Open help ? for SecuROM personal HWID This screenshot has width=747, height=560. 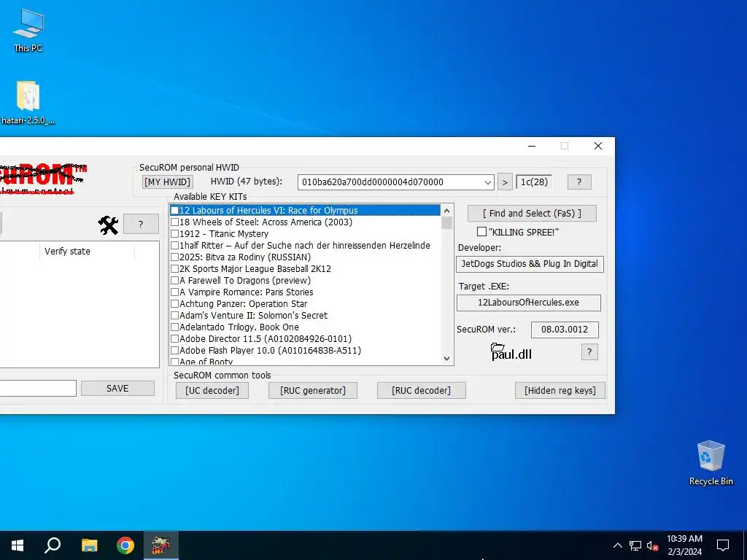pyautogui.click(x=579, y=182)
